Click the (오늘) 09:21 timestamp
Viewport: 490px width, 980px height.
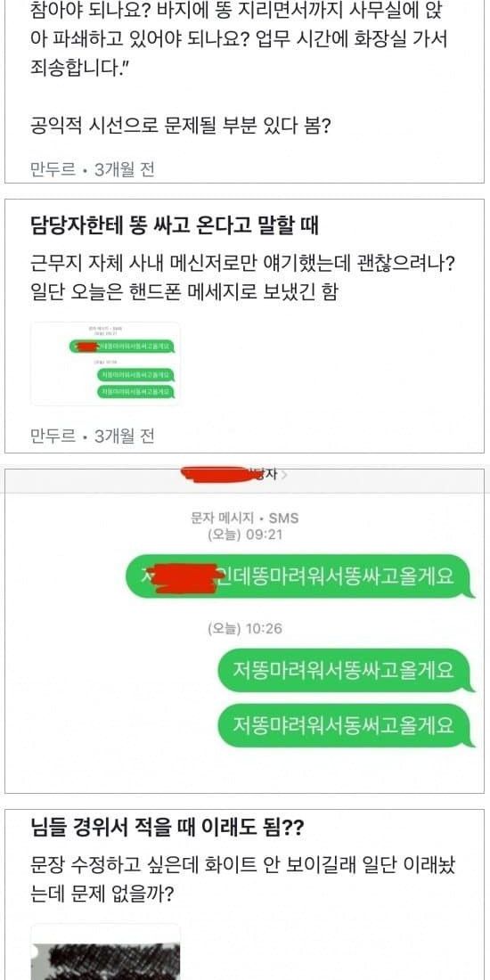[245, 535]
